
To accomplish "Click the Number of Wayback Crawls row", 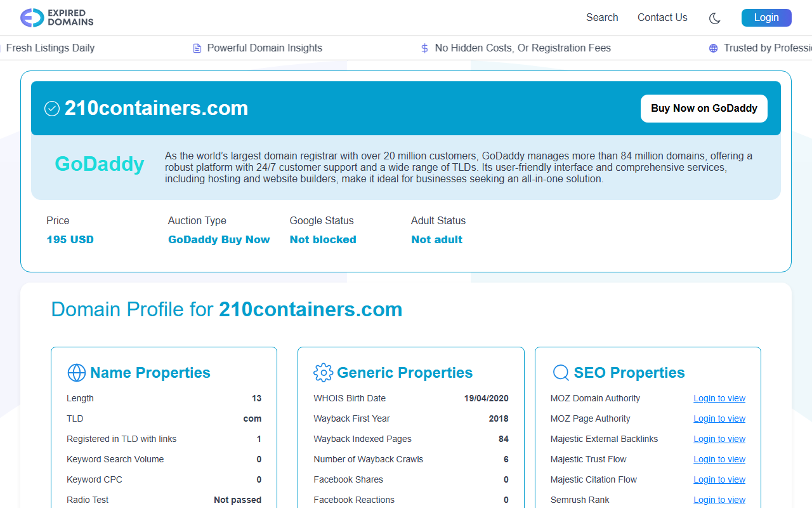I will coord(411,459).
